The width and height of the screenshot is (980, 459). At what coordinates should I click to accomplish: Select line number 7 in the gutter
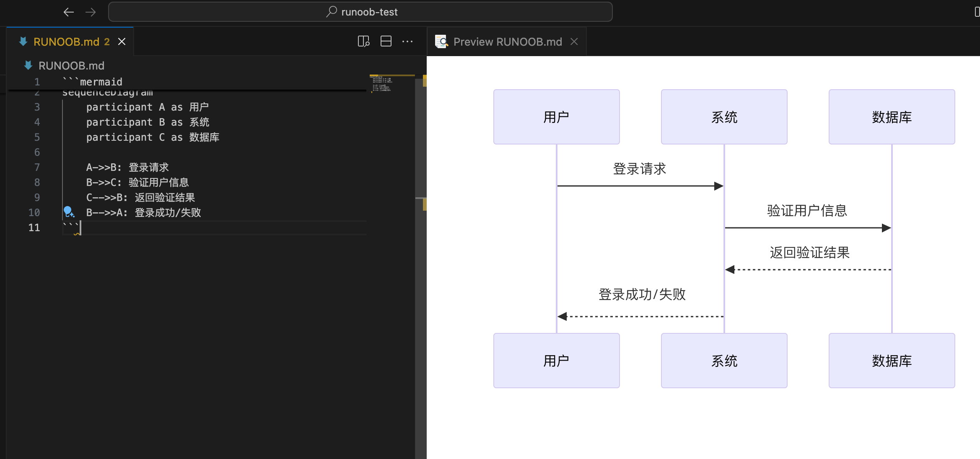coord(37,168)
